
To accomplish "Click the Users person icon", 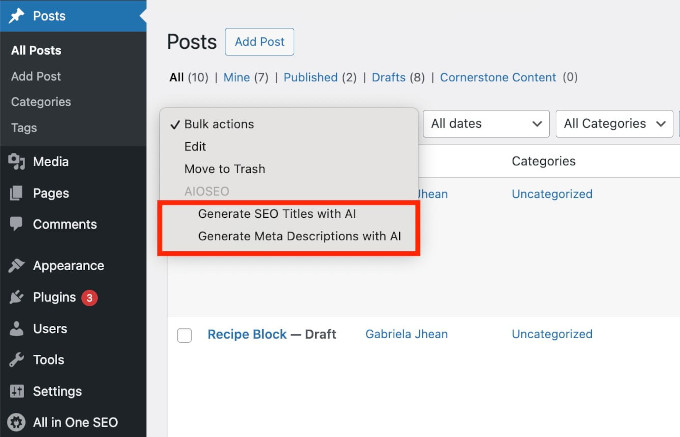I will tap(16, 329).
